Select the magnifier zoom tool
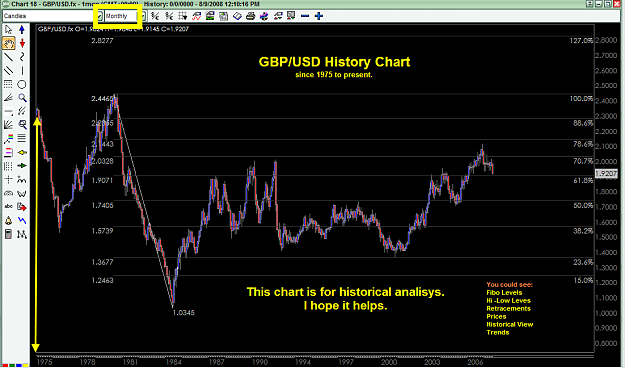The width and height of the screenshot is (625, 368). [x=22, y=98]
